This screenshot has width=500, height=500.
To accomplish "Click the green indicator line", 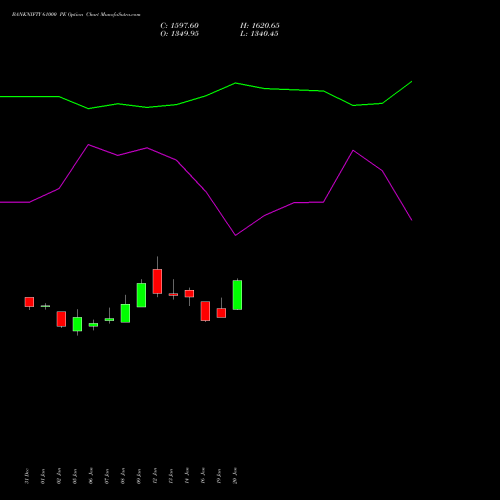I will coord(206,96).
